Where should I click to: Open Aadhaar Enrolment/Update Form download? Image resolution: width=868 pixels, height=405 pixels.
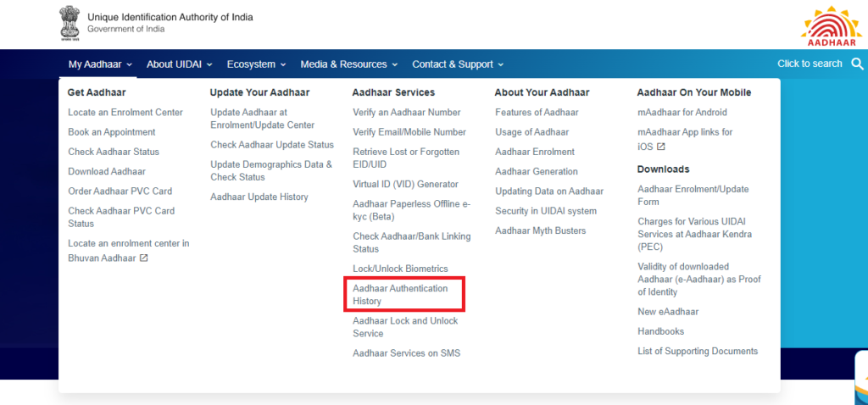click(x=693, y=196)
